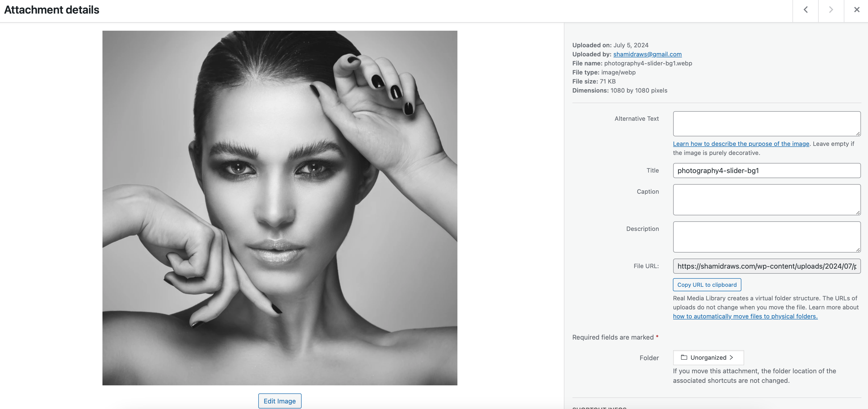Open the shamidraws@gmail.com uploader link
This screenshot has height=409, width=868.
647,54
